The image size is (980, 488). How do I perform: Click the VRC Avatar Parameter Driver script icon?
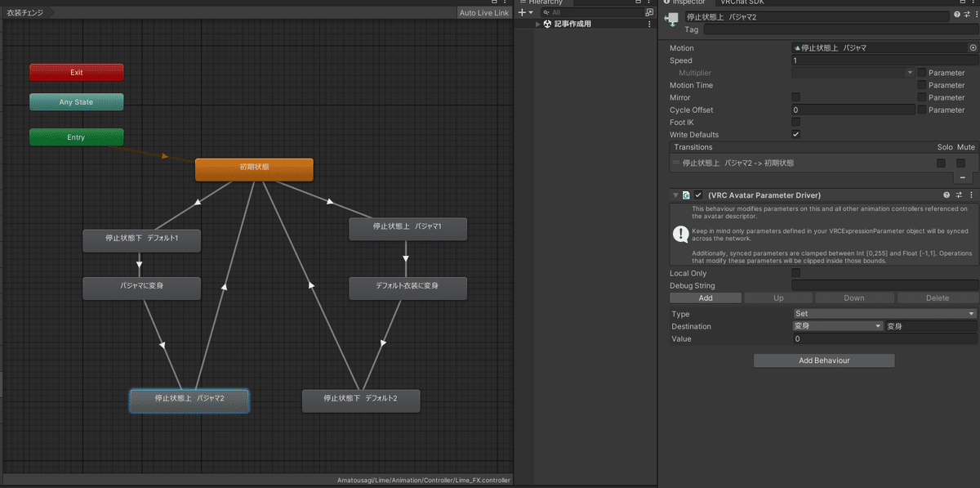pos(686,195)
